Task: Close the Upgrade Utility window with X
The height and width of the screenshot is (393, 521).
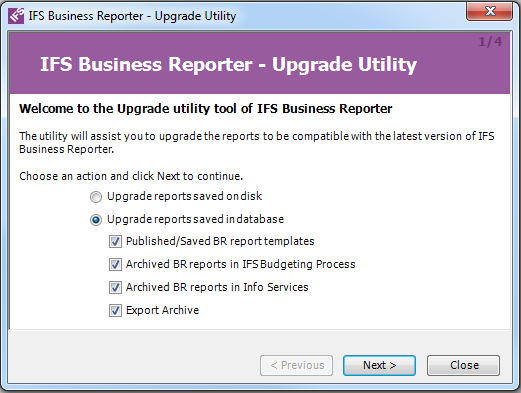Action: tap(489, 11)
